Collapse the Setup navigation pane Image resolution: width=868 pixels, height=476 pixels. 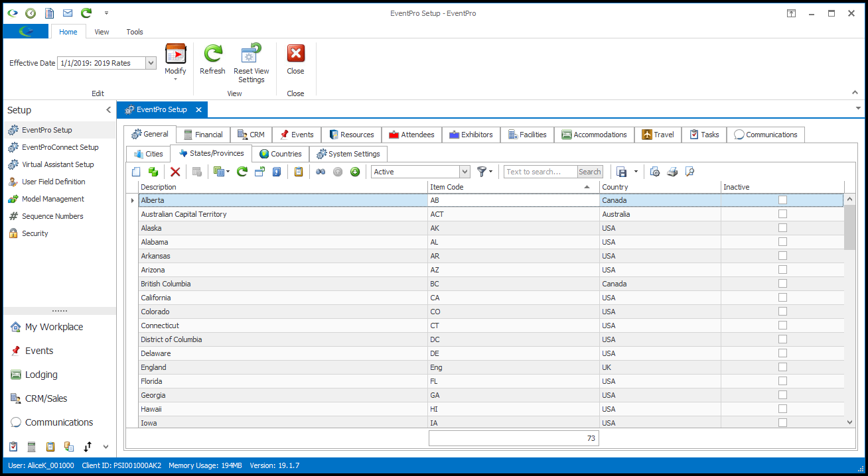pos(109,110)
